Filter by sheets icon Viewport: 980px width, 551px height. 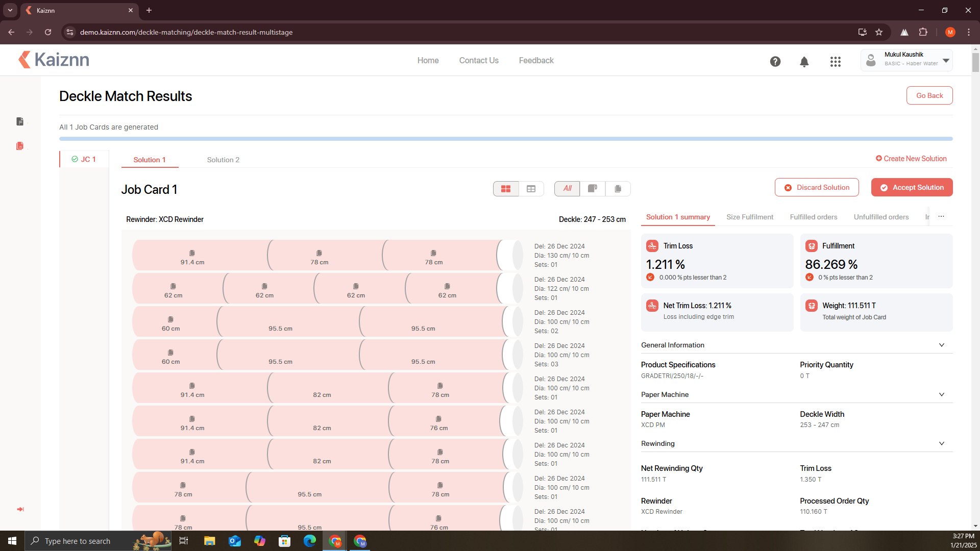(618, 189)
